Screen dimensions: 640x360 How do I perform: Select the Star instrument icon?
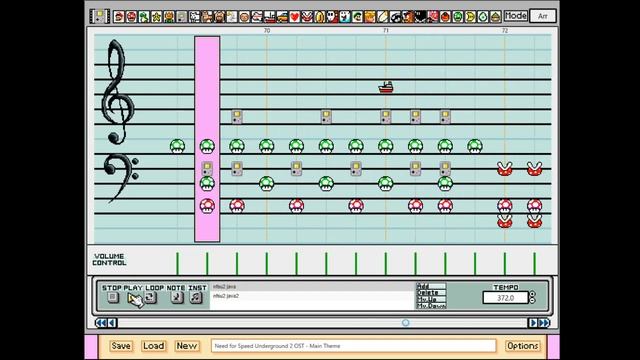coord(157,17)
